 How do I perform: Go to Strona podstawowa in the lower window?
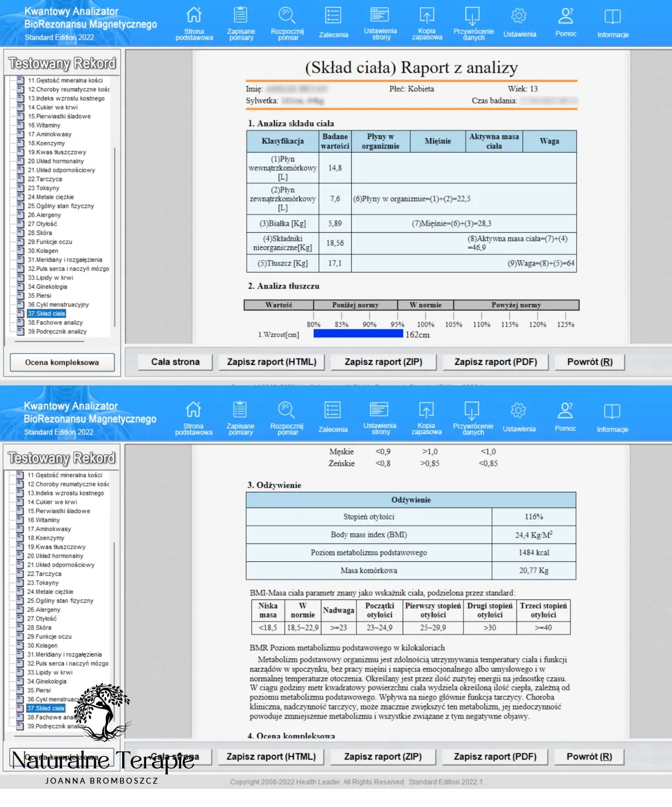pyautogui.click(x=193, y=418)
